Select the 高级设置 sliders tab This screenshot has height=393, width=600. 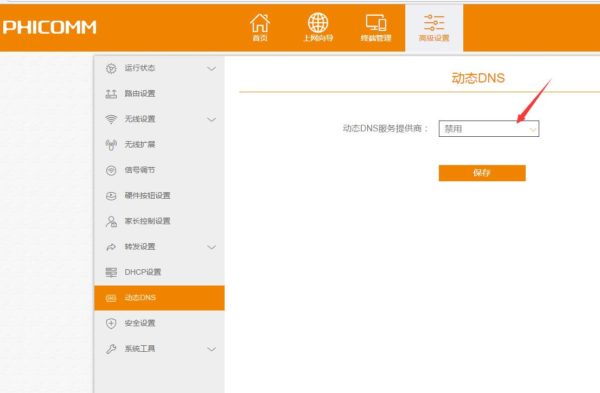point(434,28)
